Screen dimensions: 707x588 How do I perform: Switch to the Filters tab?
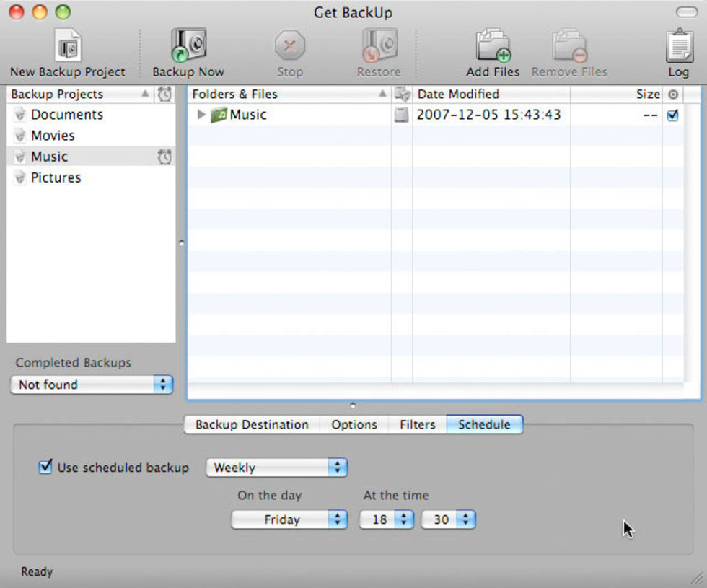(x=417, y=424)
